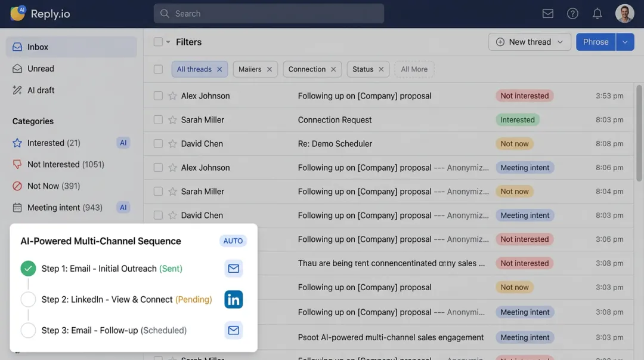Image resolution: width=644 pixels, height=360 pixels.
Task: Open the Connection Request subject
Action: pyautogui.click(x=335, y=120)
